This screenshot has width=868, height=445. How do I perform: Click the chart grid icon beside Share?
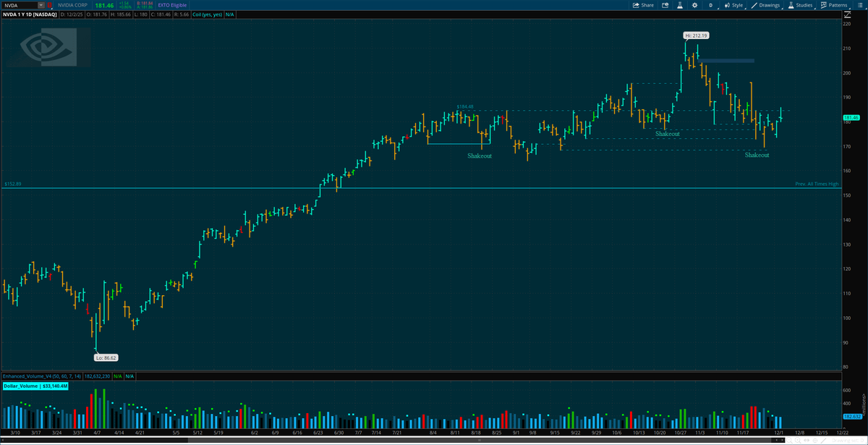[665, 5]
